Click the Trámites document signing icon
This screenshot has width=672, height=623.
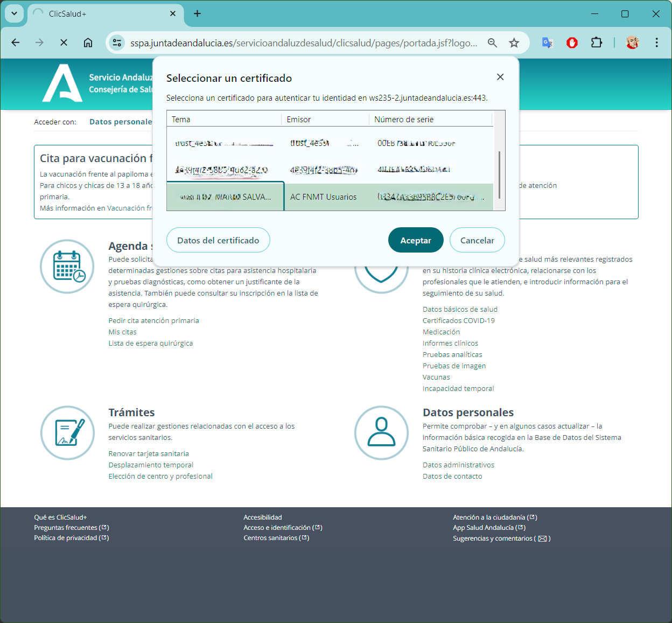[68, 432]
